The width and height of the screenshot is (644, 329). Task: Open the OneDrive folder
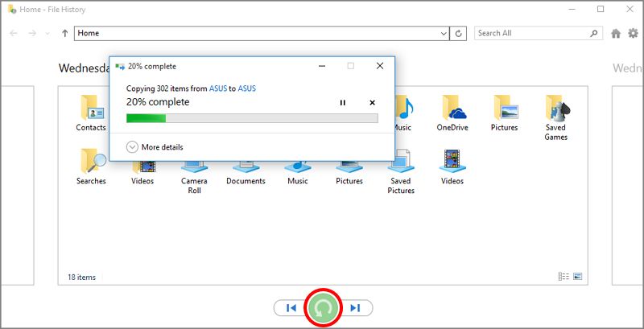452,113
